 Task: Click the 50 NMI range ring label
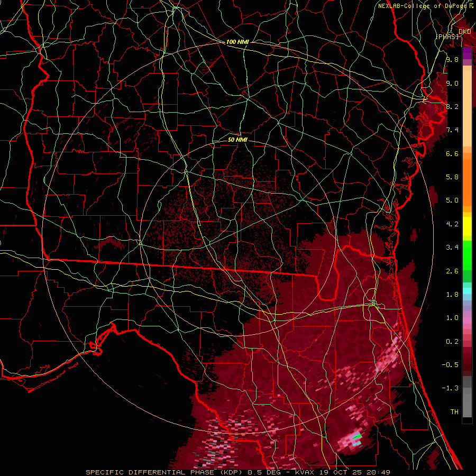237,140
